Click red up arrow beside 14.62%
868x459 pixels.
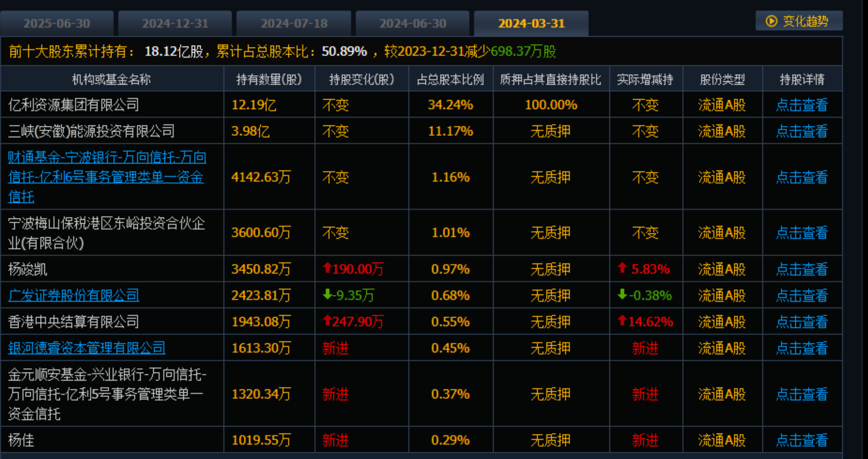[x=622, y=321]
